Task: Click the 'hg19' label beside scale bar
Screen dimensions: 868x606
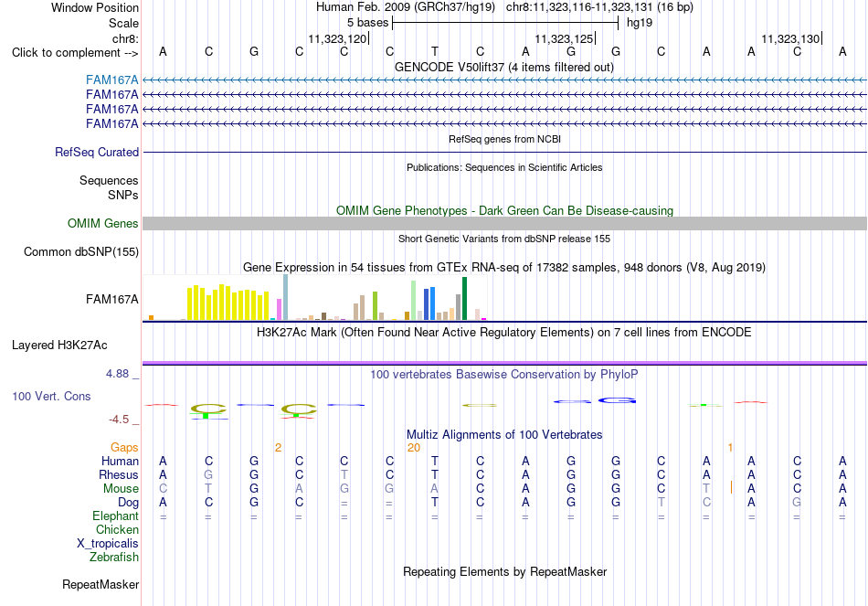Action: coord(640,23)
